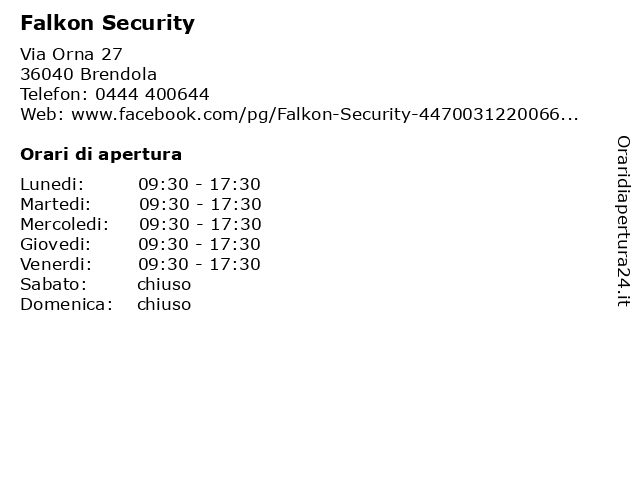Image resolution: width=640 pixels, height=480 pixels.
Task: Click the phone number 0444 400644
Action: pyautogui.click(x=152, y=94)
